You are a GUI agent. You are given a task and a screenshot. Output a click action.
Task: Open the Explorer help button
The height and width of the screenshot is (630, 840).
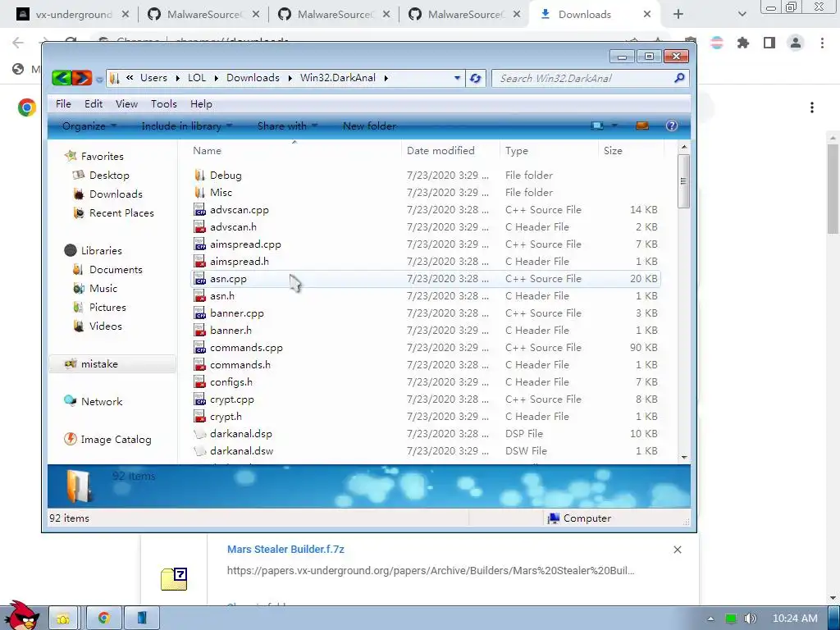671,126
